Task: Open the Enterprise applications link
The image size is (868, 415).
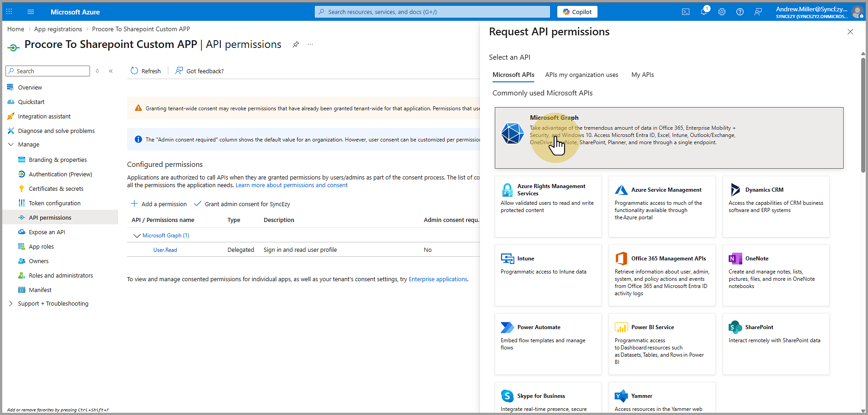Action: 438,279
